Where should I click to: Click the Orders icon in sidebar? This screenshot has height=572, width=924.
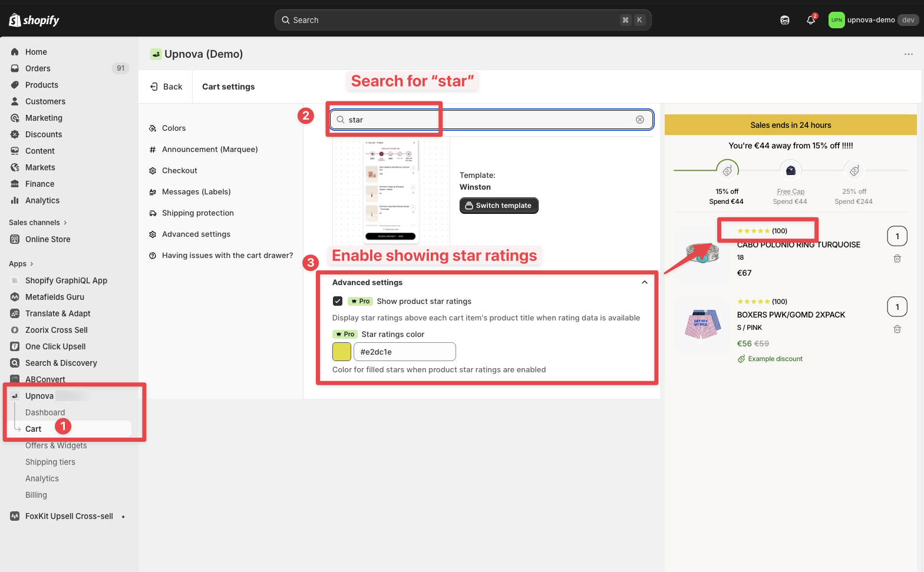15,68
